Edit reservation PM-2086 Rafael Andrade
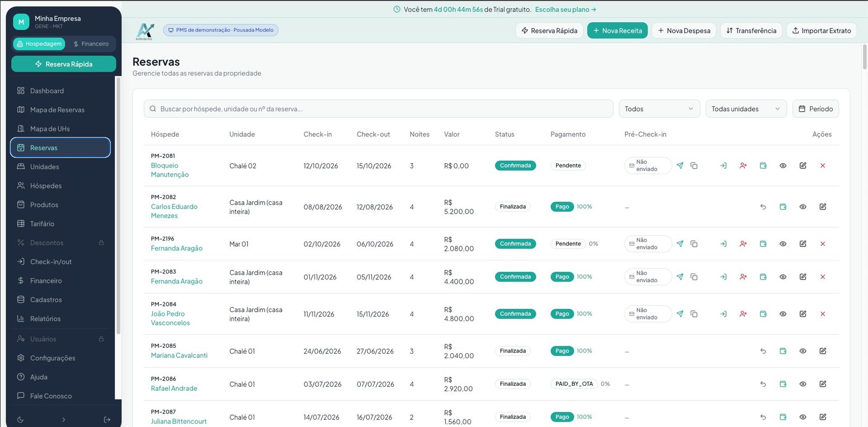Viewport: 868px width, 427px height. (x=822, y=384)
